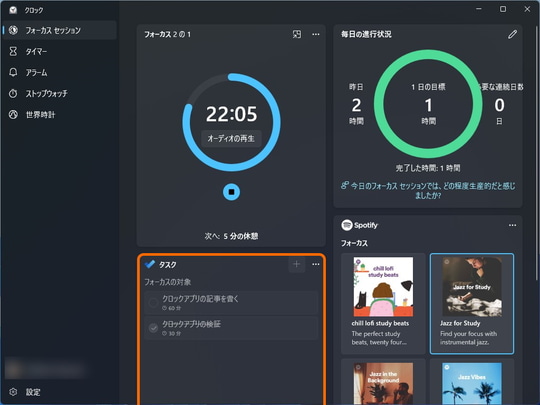Edit the daily goal with pencil icon

click(512, 34)
